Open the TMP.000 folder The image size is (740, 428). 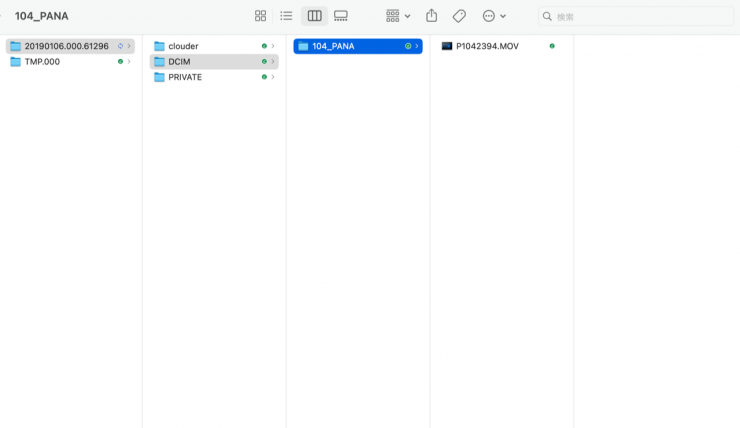tap(42, 62)
